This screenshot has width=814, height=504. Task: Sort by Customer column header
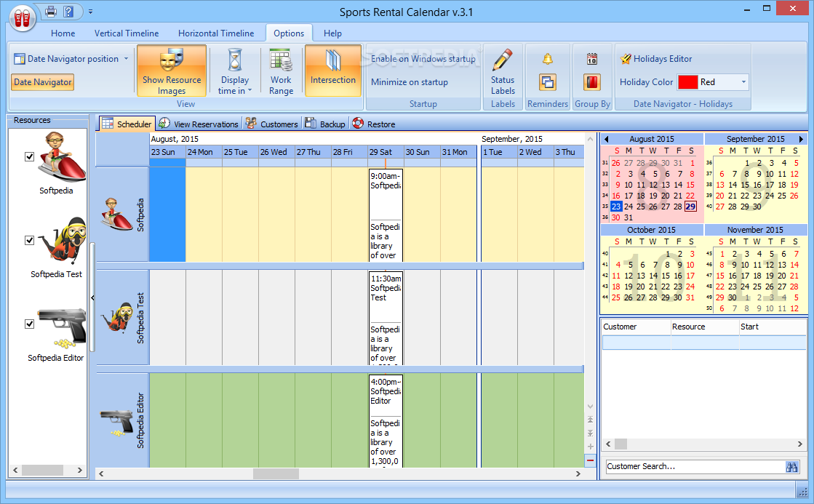[636, 327]
